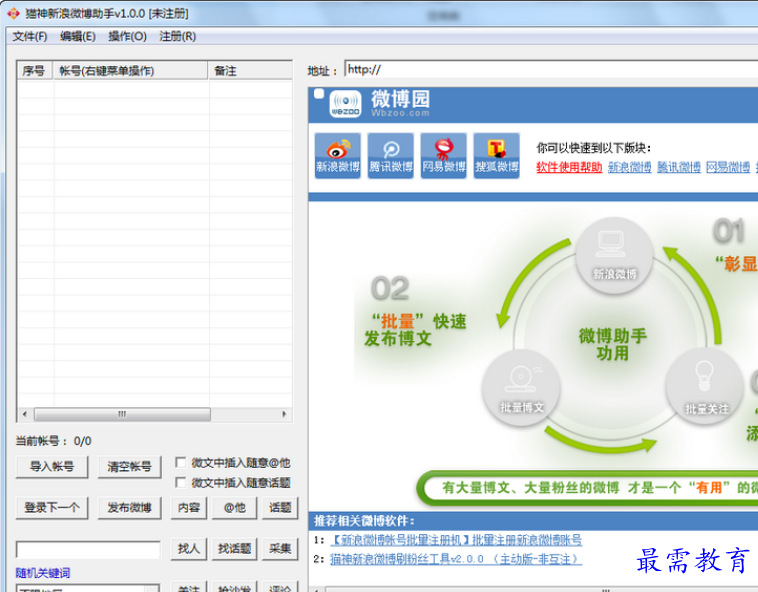This screenshot has width=758, height=592.
Task: Click the keyword input box beside 找人
Action: click(x=88, y=549)
